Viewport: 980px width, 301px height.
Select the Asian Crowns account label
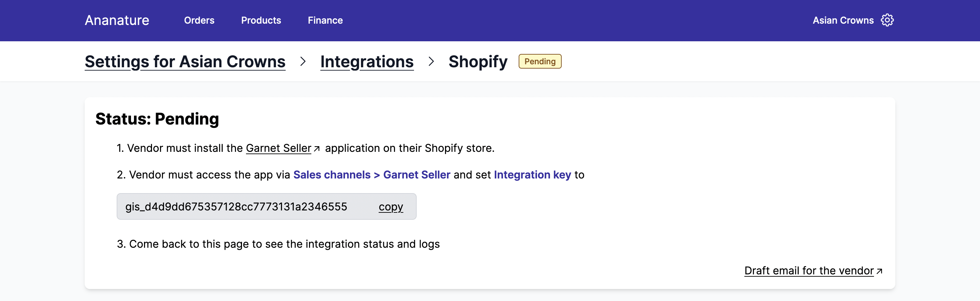coord(843,20)
